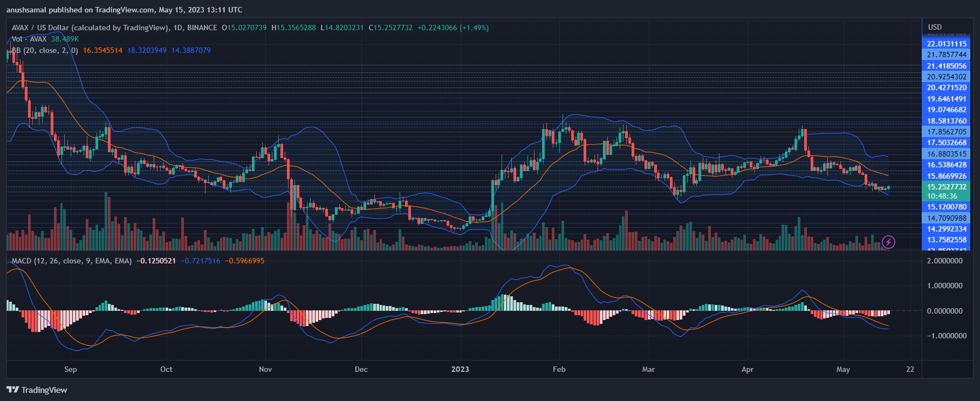Click the 15.8669926 price level label
The image size is (980, 401).
pyautogui.click(x=947, y=176)
